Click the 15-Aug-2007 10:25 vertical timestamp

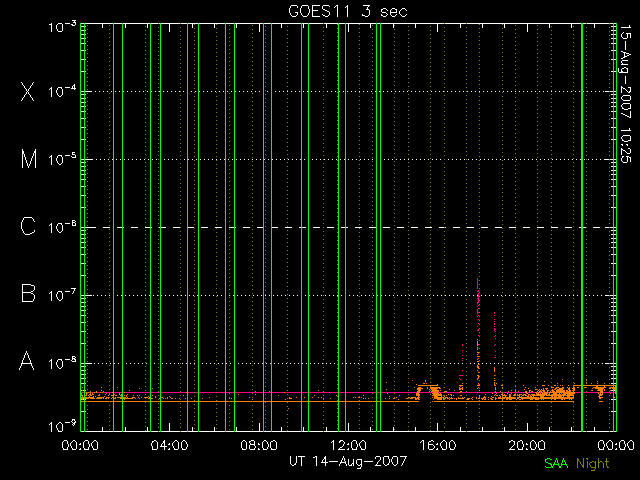pyautogui.click(x=625, y=93)
